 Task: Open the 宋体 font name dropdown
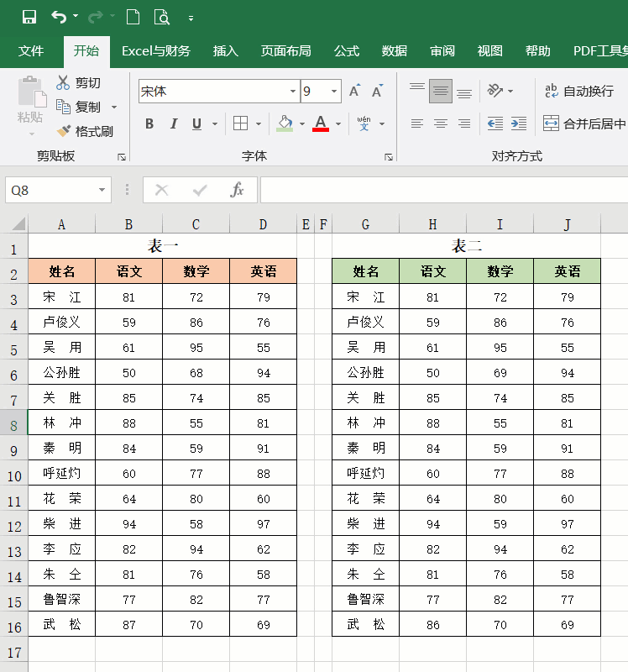click(x=293, y=91)
